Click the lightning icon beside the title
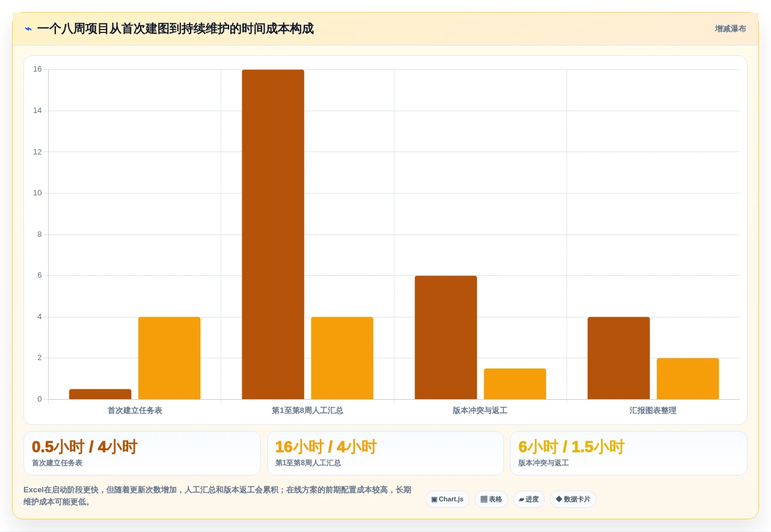 pos(28,29)
